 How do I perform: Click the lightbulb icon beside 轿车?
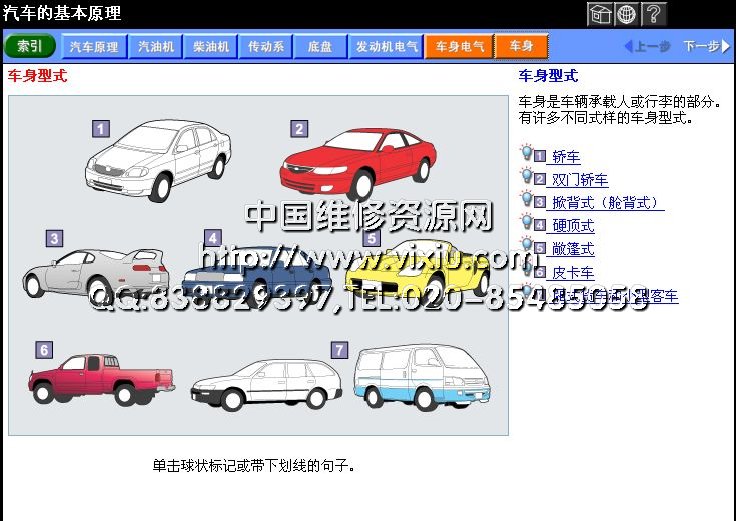pyautogui.click(x=527, y=154)
